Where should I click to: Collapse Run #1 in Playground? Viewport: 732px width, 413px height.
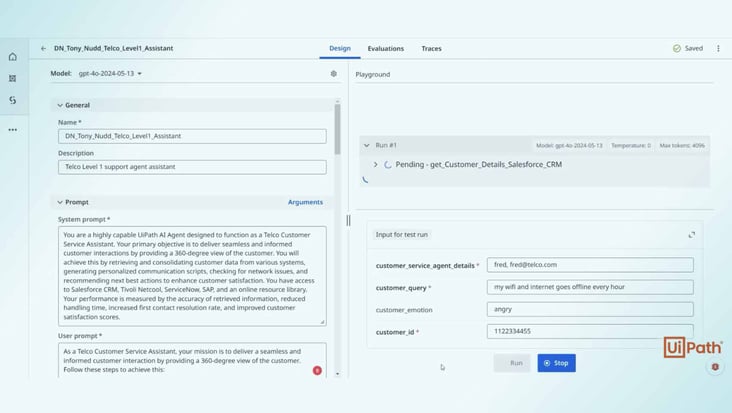click(366, 146)
